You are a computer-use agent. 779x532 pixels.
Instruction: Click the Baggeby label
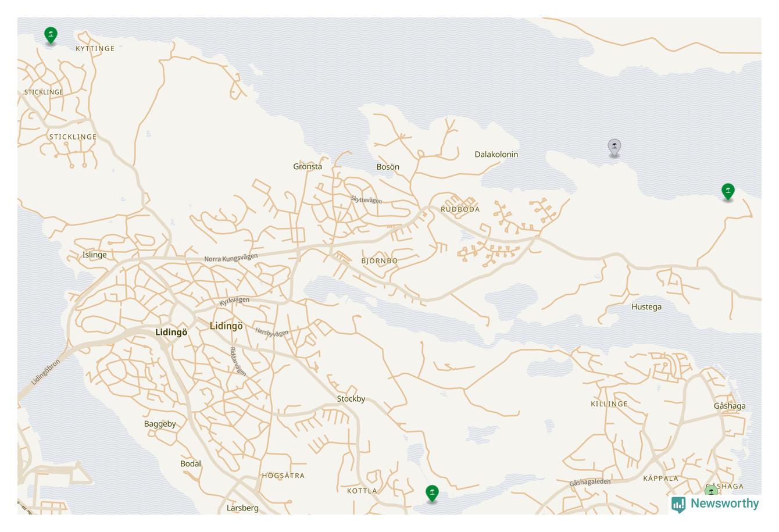[160, 424]
